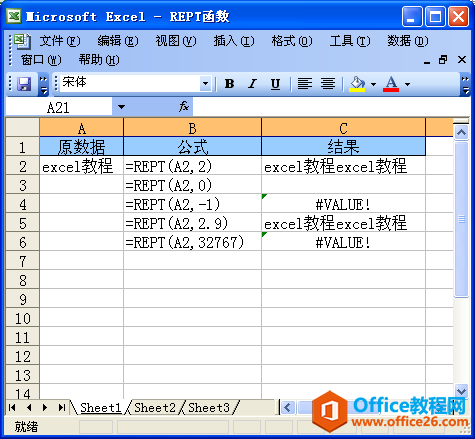Screen dimensions: 475x439
Task: Expand formatting toolbar options chevron at right
Action: tap(465, 84)
